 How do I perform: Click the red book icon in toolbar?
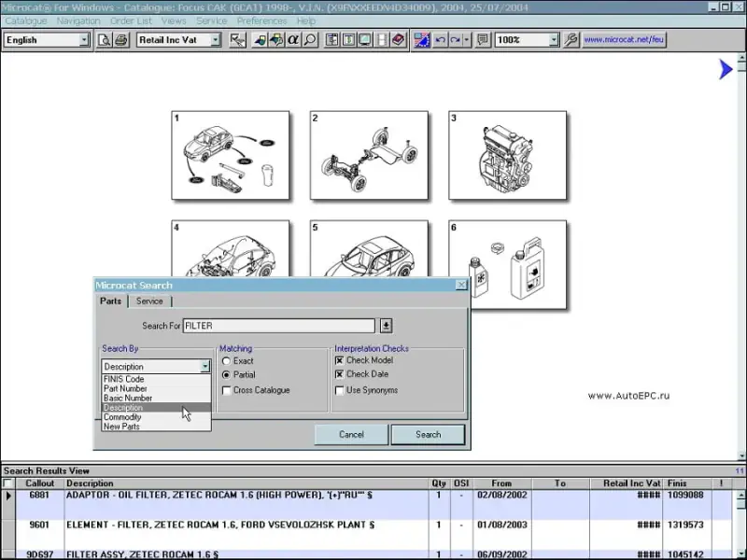[x=397, y=40]
